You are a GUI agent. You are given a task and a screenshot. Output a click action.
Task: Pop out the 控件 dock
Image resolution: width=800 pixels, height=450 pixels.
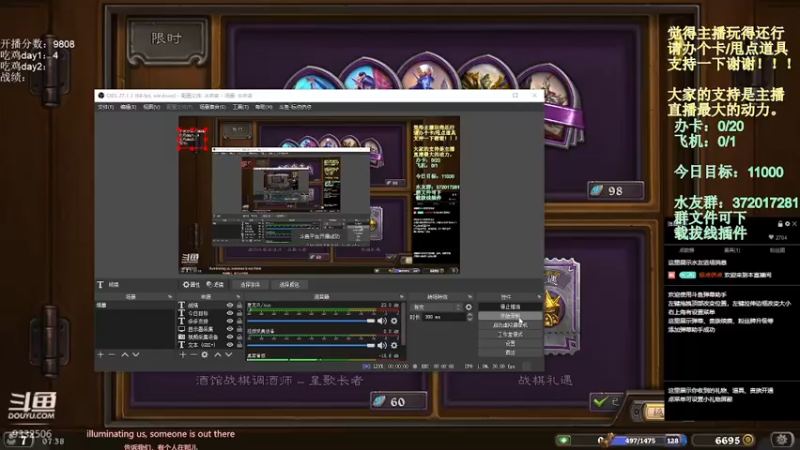coord(539,297)
